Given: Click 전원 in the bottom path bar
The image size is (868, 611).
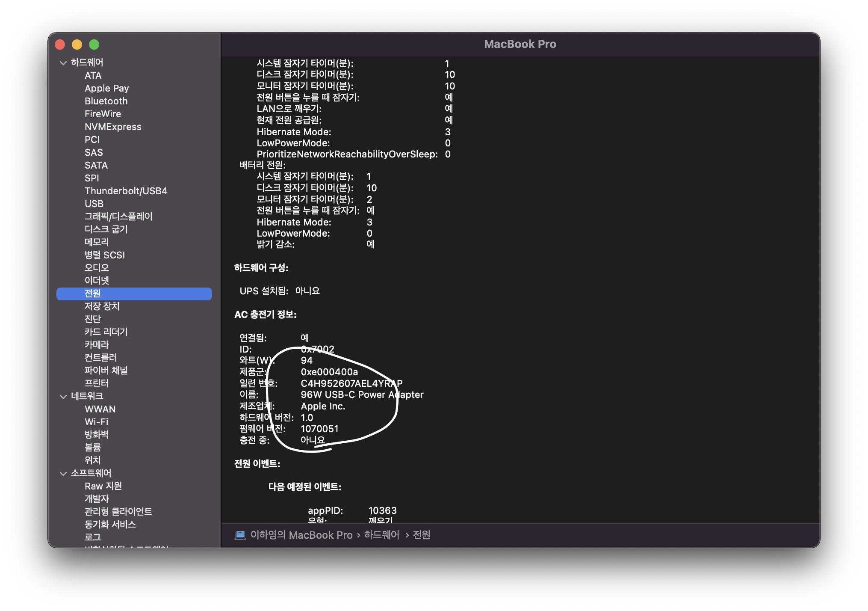Looking at the screenshot, I should (x=422, y=535).
